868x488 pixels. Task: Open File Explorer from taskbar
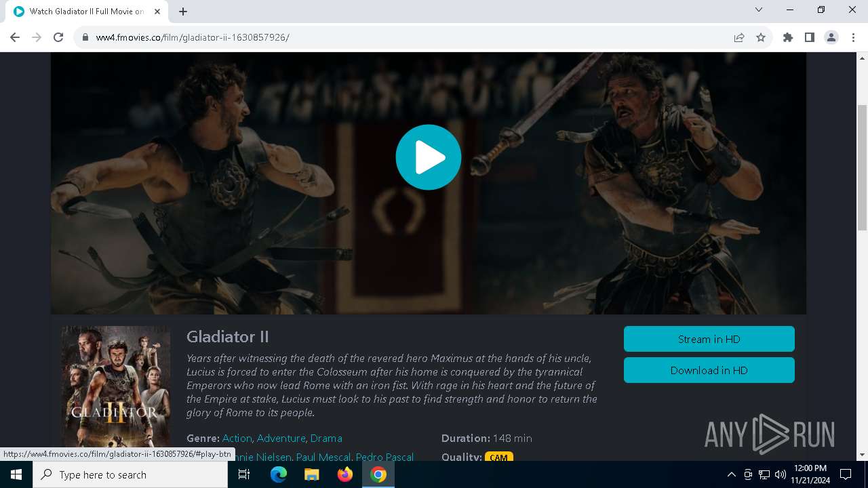[x=312, y=474]
